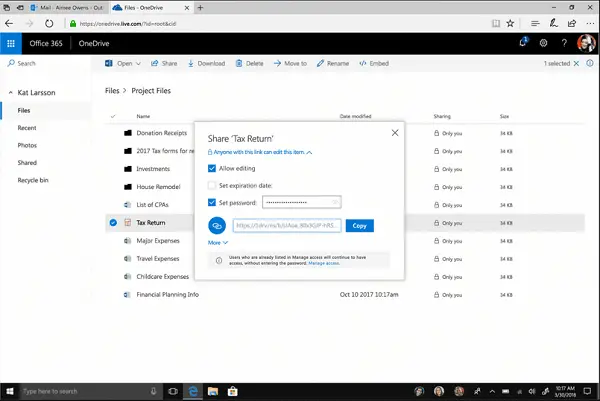Click the browser address bar
This screenshot has height=401, width=600.
(276, 24)
